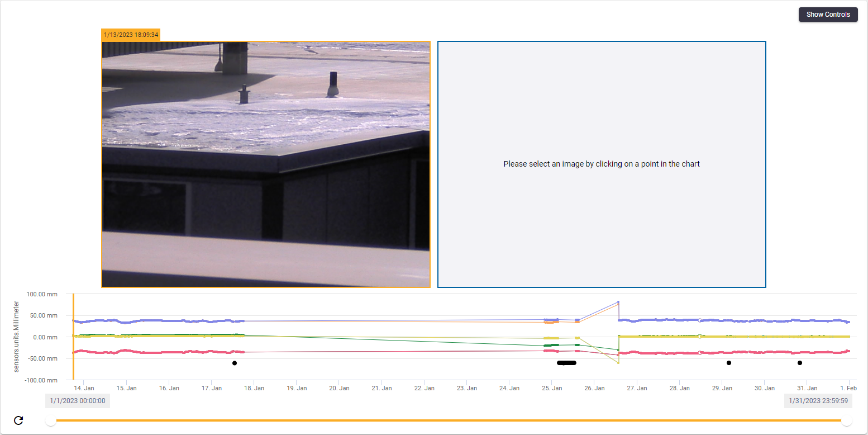The image size is (868, 435).
Task: Click the 14. Jan x-axis label
Action: click(x=84, y=388)
